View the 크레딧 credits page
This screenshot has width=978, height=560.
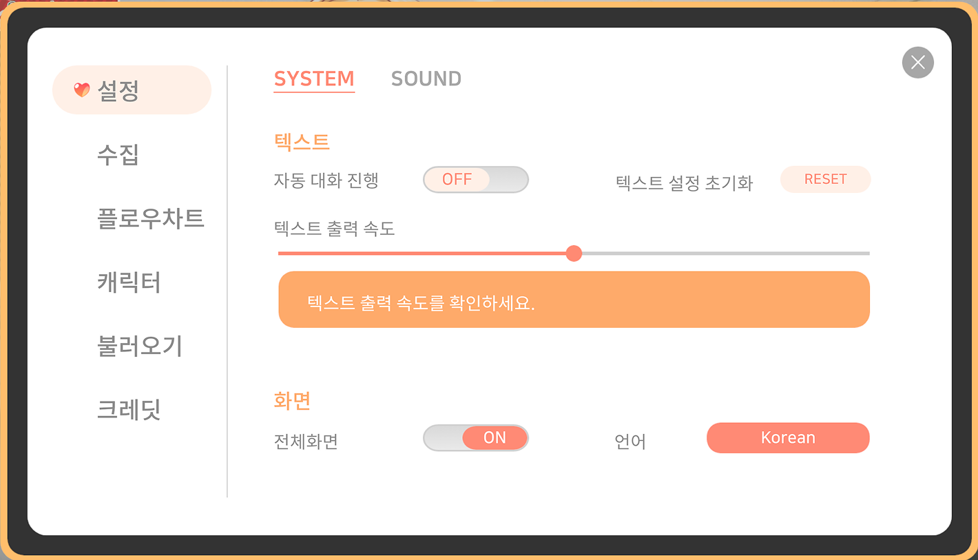click(129, 408)
